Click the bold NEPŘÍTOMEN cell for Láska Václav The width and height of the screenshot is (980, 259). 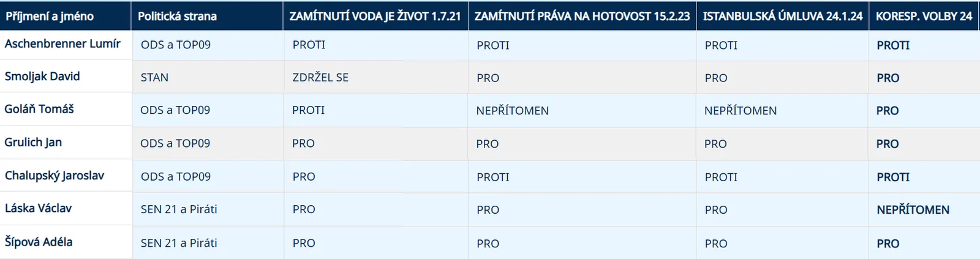(913, 210)
